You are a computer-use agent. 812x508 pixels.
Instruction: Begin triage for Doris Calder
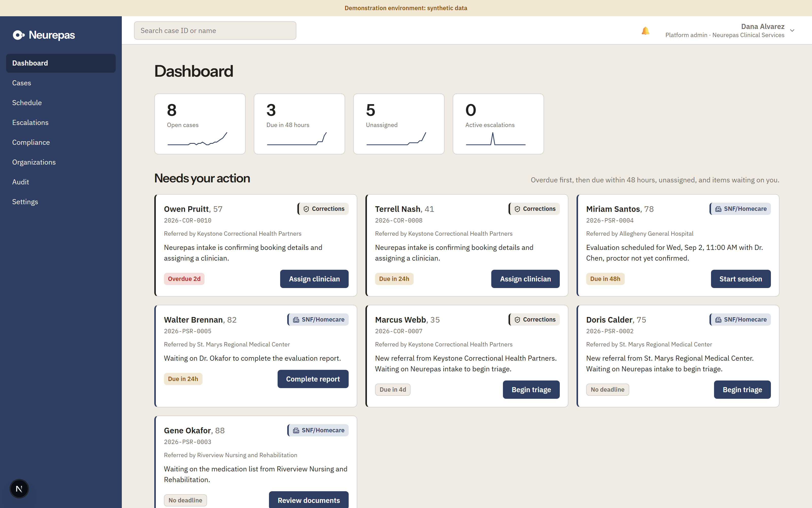(x=742, y=390)
